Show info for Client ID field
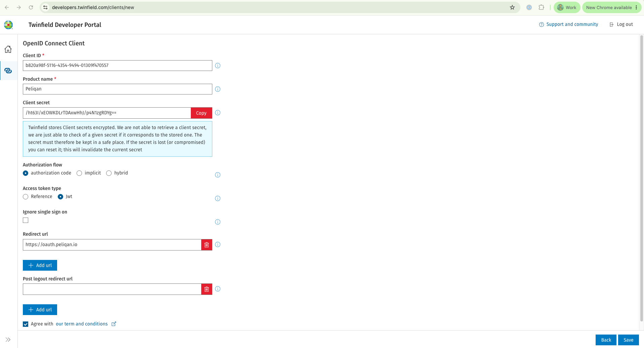644x348 pixels. [x=218, y=66]
